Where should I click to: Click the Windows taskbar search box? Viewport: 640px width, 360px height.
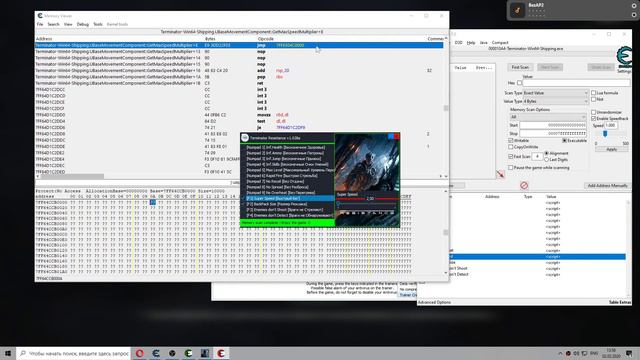[73, 353]
